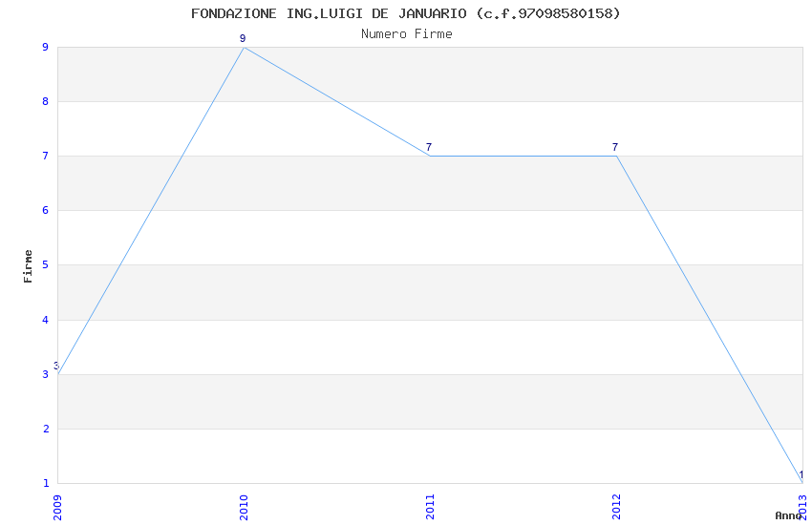812x525 pixels.
Task: Click the data point label 7 at 2012
Action: [x=614, y=147]
